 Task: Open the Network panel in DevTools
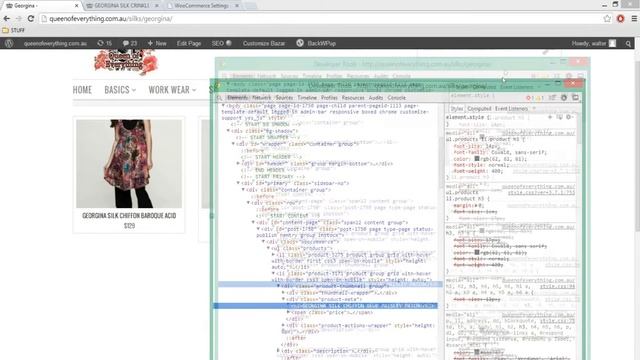261,98
